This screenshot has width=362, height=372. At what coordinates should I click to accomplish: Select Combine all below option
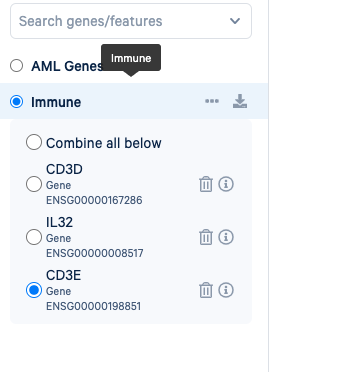34,142
